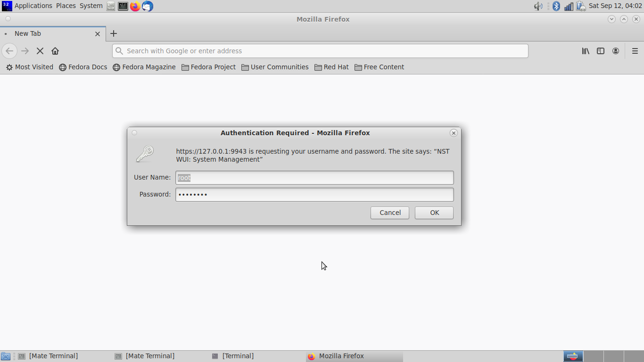Open the file manager panel launcher
Screen dimensions: 644x362
110,6
